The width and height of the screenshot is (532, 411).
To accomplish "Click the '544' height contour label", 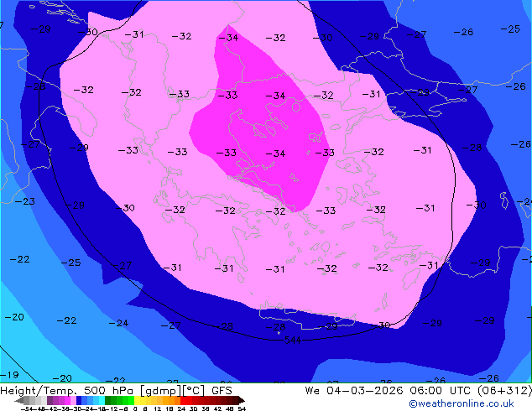I will [292, 340].
